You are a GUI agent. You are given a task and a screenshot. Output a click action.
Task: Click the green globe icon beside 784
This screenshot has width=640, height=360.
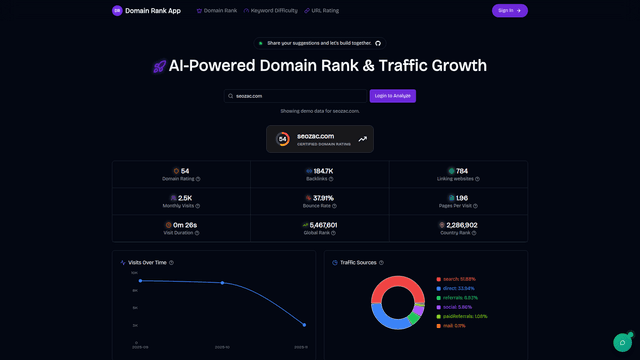451,171
